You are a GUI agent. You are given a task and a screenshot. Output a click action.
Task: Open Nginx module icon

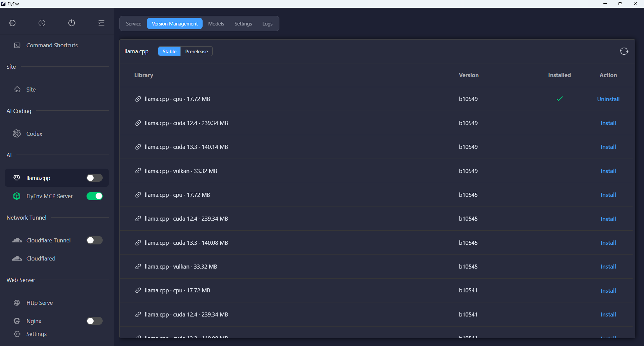click(x=17, y=321)
